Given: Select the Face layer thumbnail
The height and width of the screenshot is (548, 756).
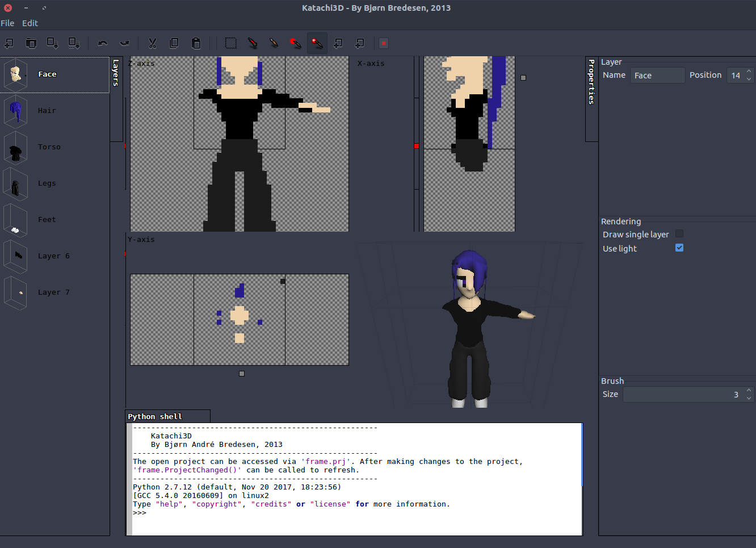Looking at the screenshot, I should click(x=16, y=74).
